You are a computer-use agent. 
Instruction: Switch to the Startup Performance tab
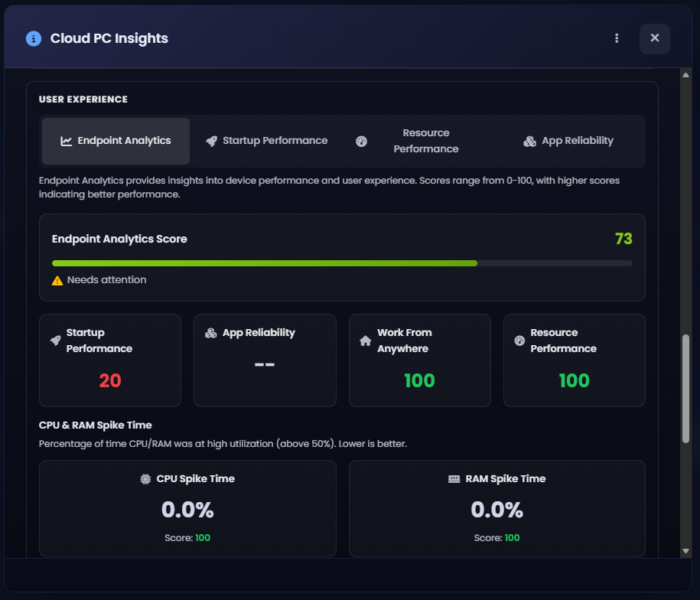(x=266, y=141)
